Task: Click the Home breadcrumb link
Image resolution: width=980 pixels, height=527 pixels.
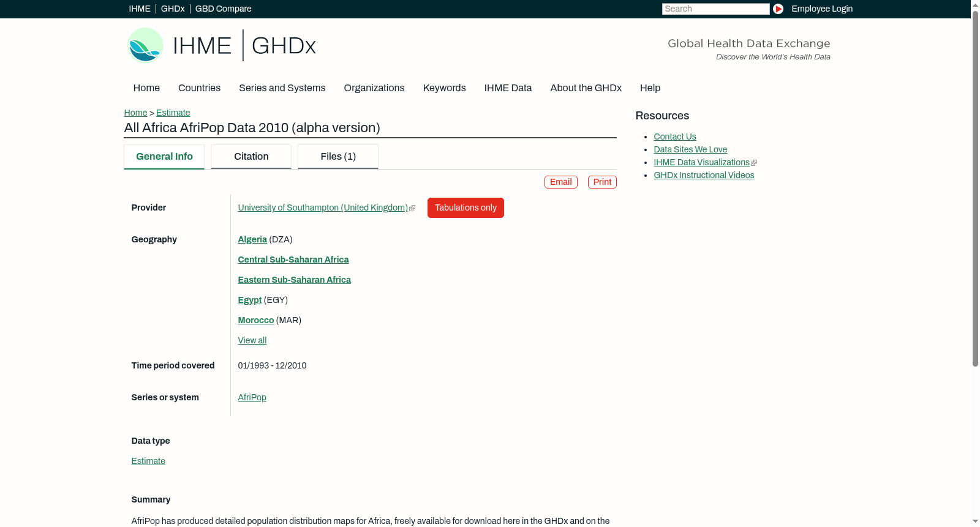Action: pos(135,113)
